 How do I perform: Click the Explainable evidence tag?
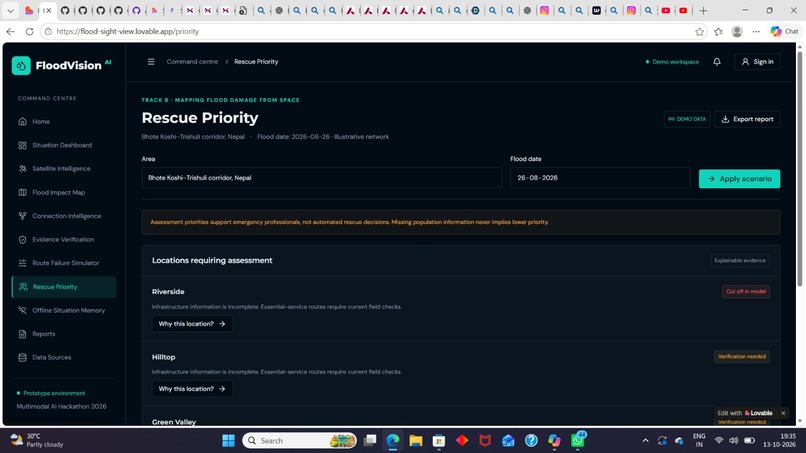(x=740, y=261)
